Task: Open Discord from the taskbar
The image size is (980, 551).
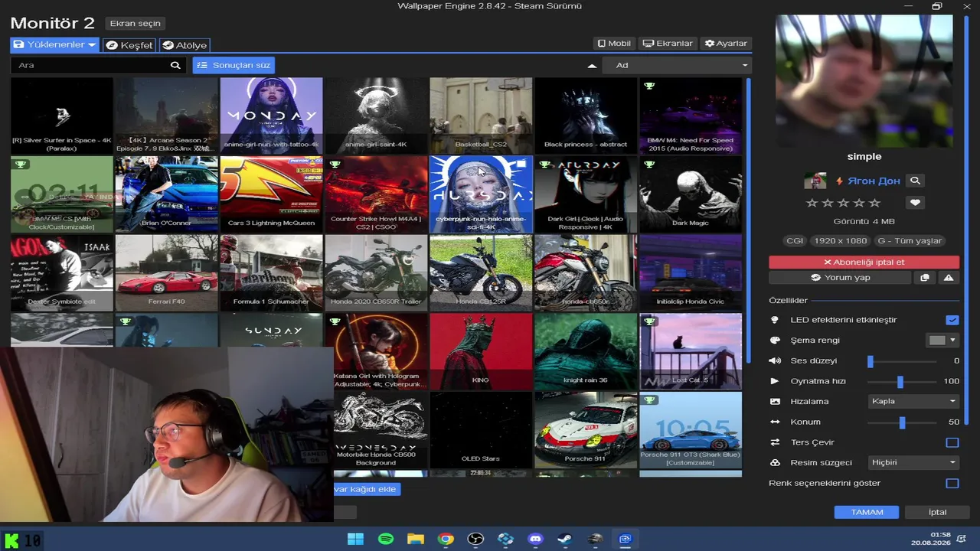Action: 535,539
